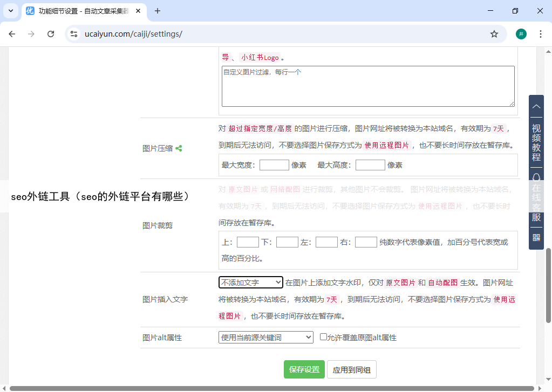Viewport: 552px width, 392px height.
Task: Open a new browser tab
Action: [158, 11]
